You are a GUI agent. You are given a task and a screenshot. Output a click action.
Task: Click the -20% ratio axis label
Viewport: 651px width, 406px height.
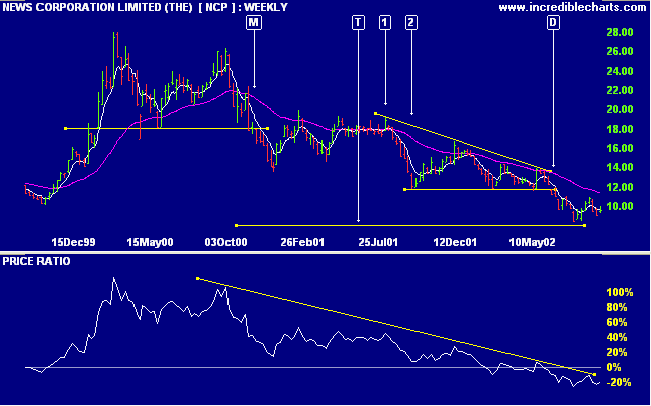point(620,382)
